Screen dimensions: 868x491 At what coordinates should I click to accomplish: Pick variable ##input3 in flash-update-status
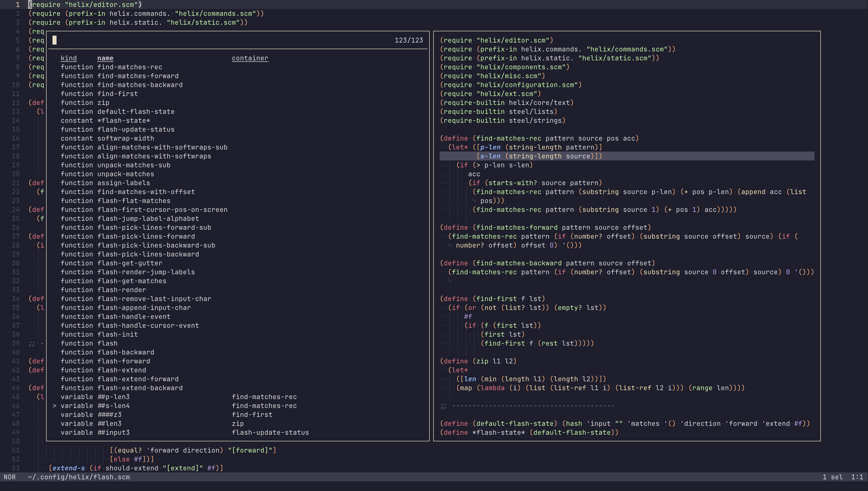pos(113,432)
